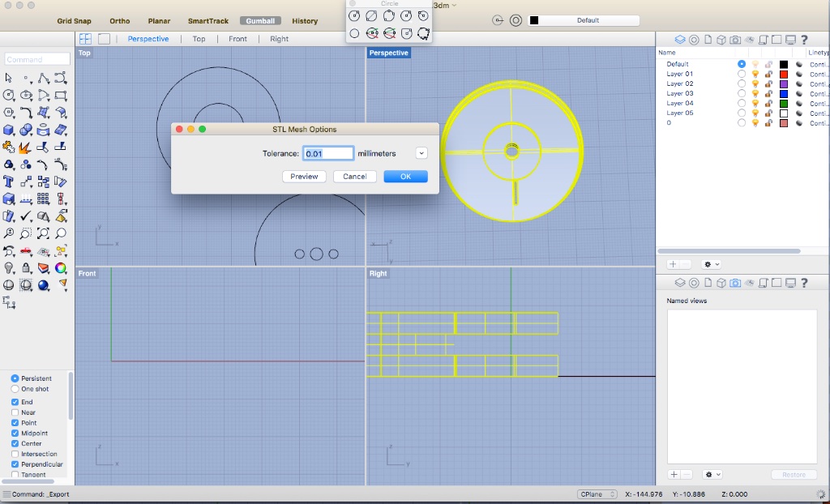Click the red car icon

(x=26, y=250)
